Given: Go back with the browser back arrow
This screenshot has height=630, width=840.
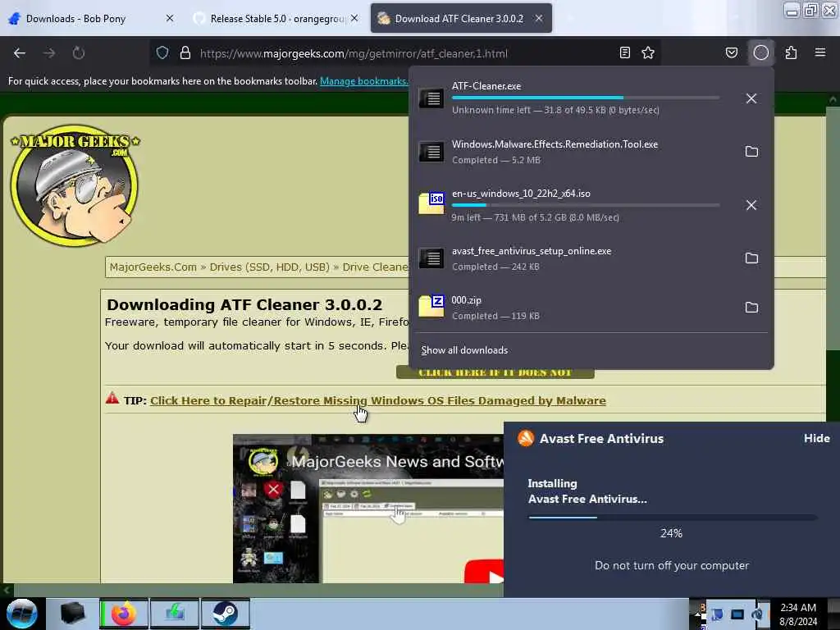Looking at the screenshot, I should point(20,53).
